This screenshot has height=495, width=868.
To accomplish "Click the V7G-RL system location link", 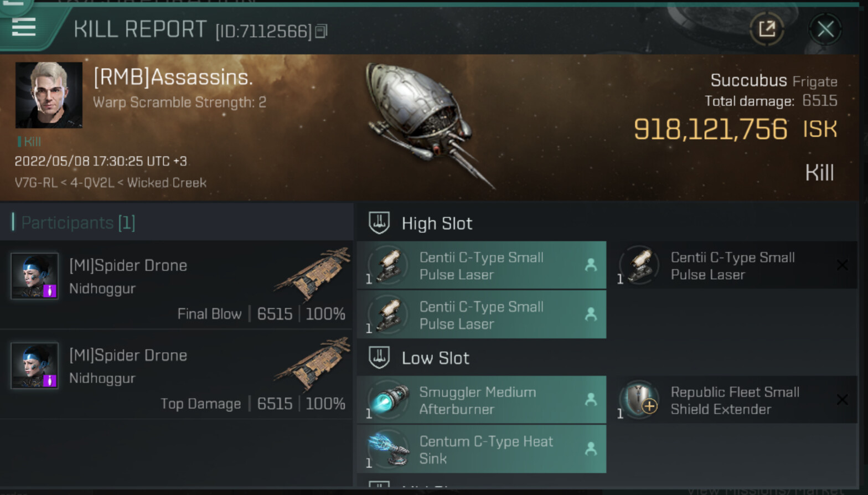I will pyautogui.click(x=35, y=183).
